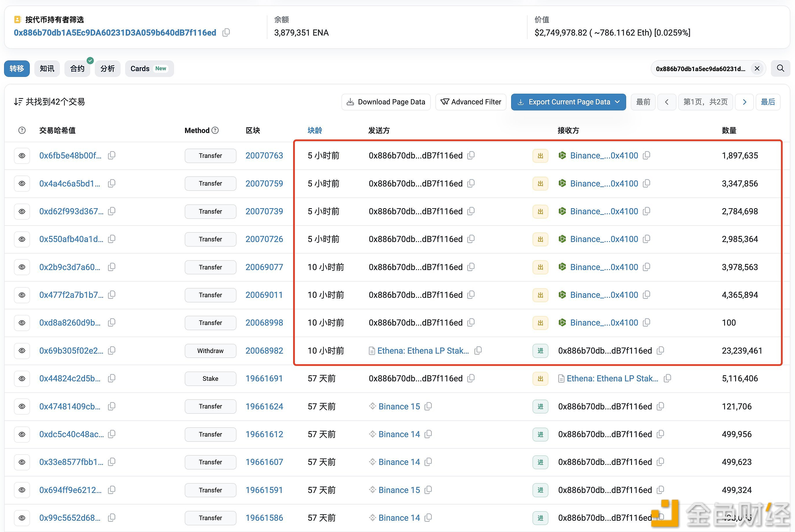The width and height of the screenshot is (795, 532).
Task: Switch to the 知讯 tab
Action: 47,69
